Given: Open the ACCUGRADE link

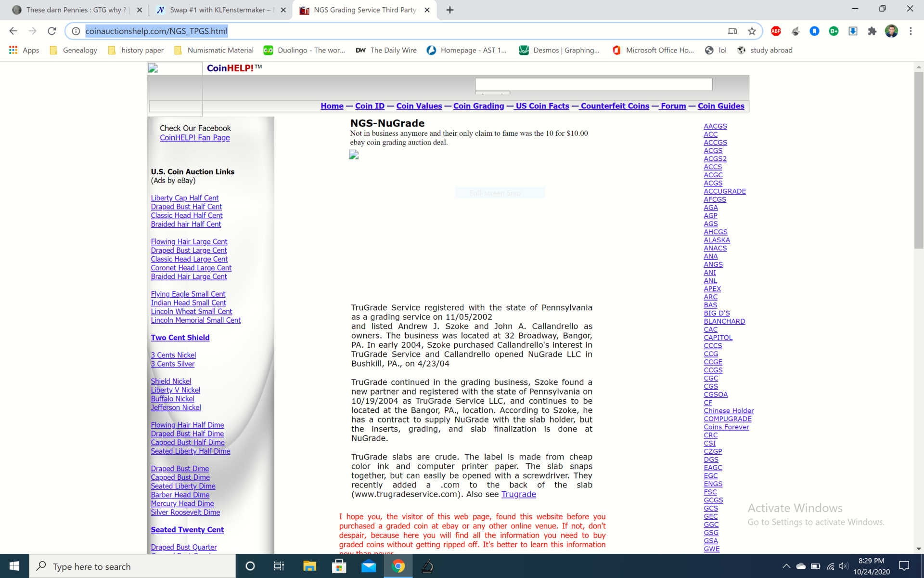Looking at the screenshot, I should [725, 191].
